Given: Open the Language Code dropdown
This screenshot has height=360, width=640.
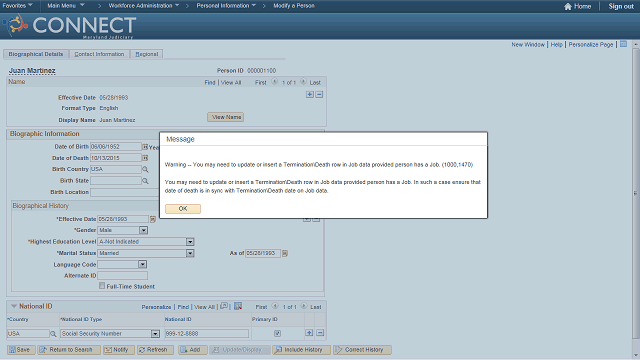Looking at the screenshot, I should click(142, 264).
